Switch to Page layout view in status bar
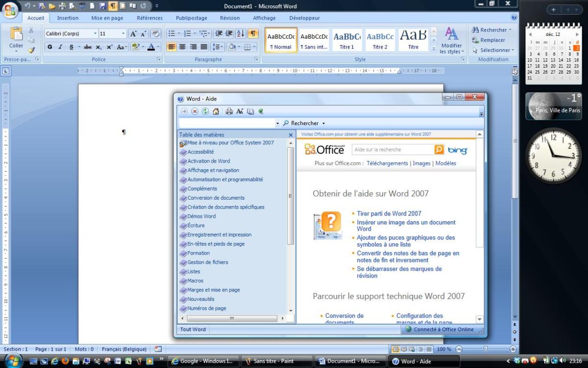 [395, 349]
